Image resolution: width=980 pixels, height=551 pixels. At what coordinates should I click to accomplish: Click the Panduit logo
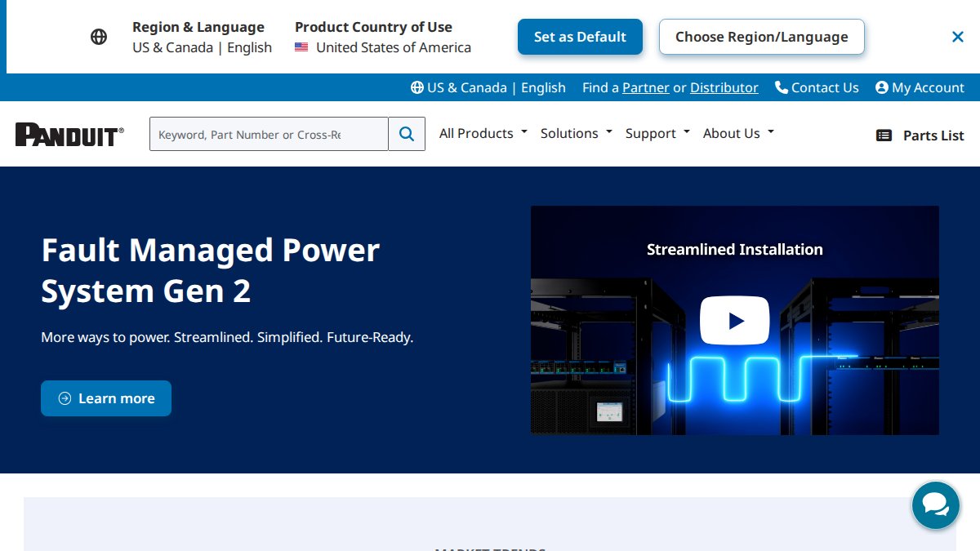point(69,135)
